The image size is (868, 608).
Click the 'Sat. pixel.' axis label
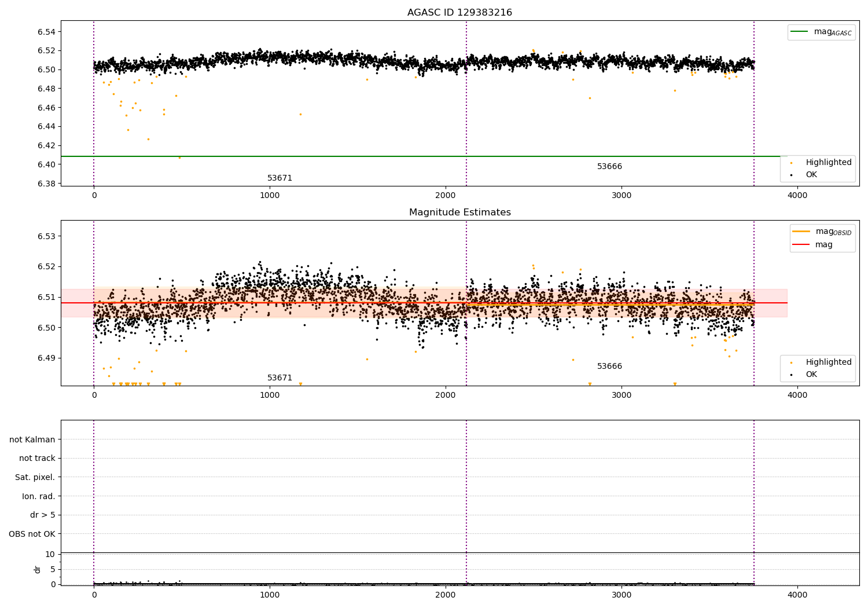tap(35, 478)
